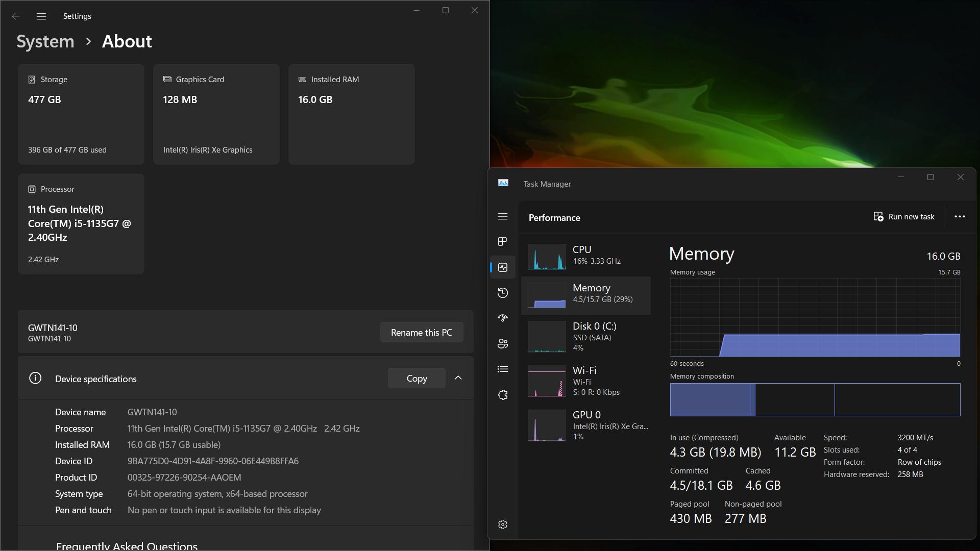This screenshot has height=551, width=980.
Task: Click the Memory composition bar
Action: tap(815, 399)
